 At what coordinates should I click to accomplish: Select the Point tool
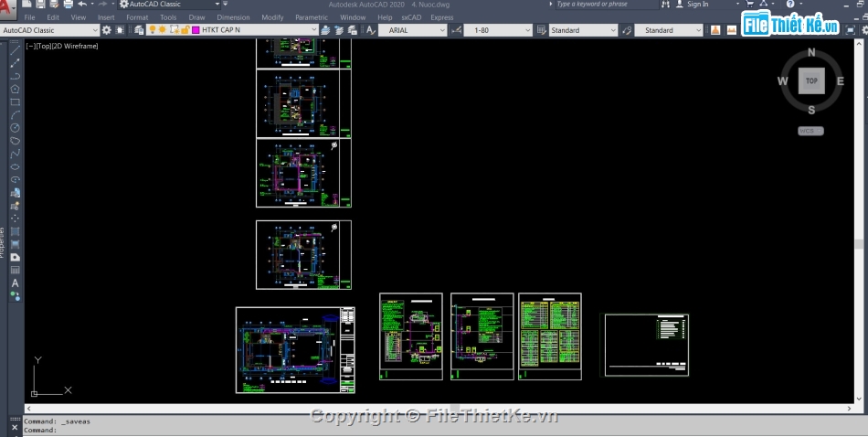tap(15, 218)
